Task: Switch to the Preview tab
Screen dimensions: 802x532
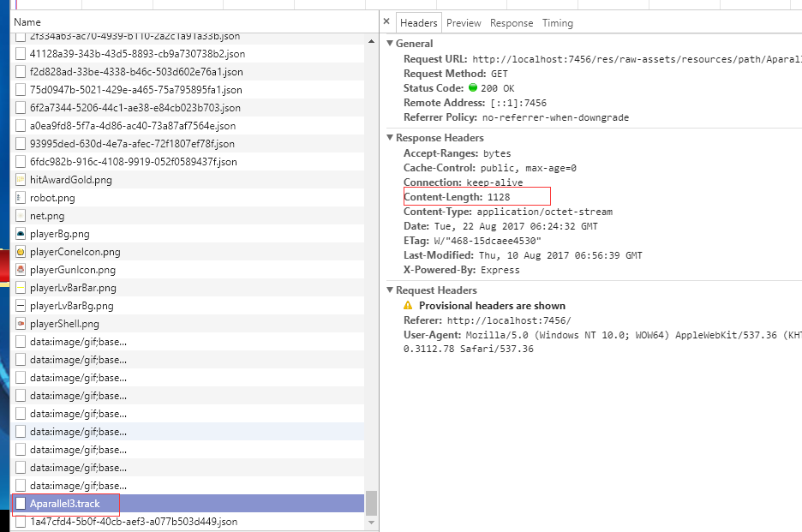Action: 464,23
